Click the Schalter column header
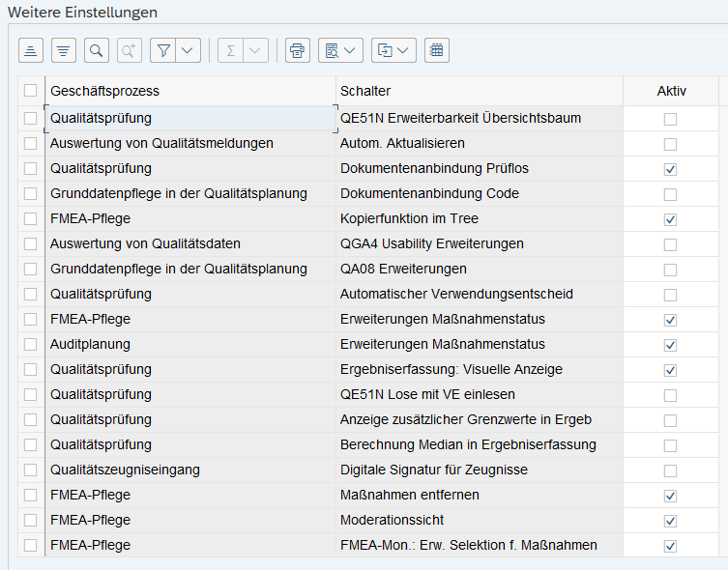The width and height of the screenshot is (728, 570). point(365,91)
